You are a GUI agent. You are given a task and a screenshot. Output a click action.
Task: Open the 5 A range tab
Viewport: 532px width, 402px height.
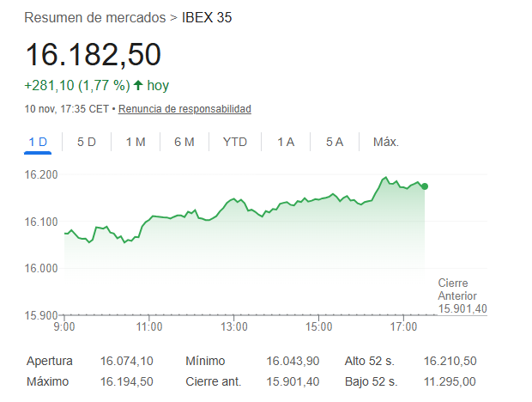[x=335, y=142]
